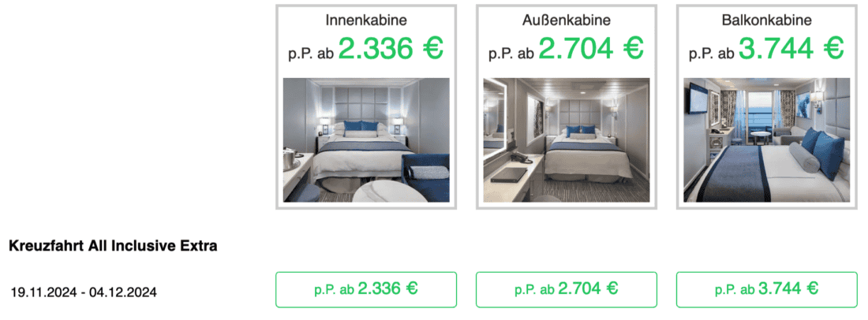Click 'p.P. ab' label inside the Außenkabine card
The height and width of the screenshot is (320, 868).
point(511,54)
